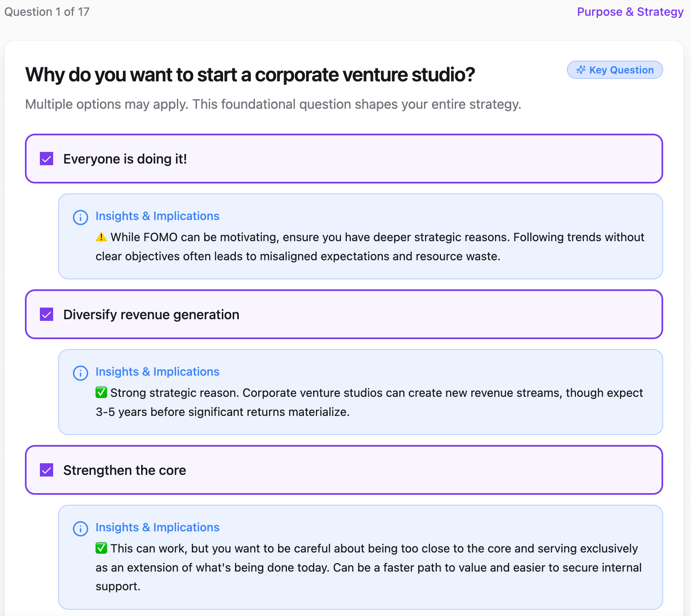
Task: Click the "Question 1 of 17" progress counter
Action: click(x=47, y=12)
